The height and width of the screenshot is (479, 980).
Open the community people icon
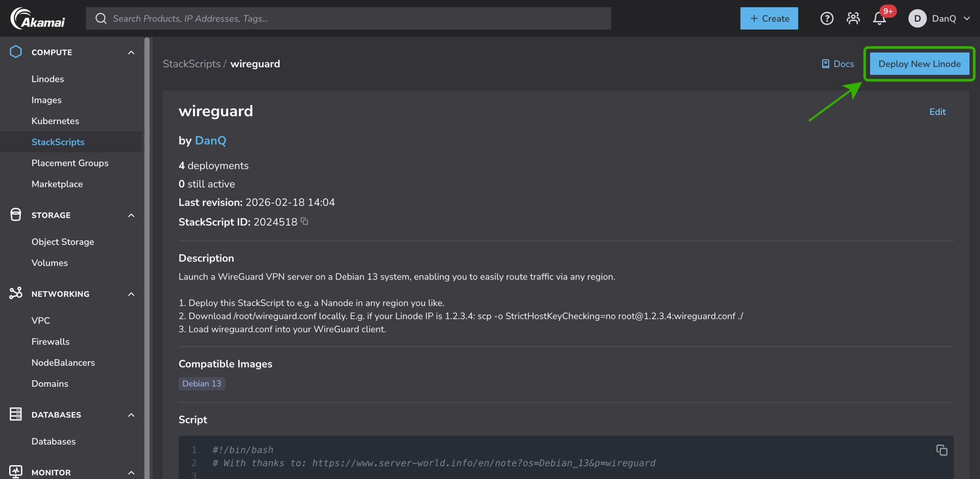pyautogui.click(x=853, y=18)
